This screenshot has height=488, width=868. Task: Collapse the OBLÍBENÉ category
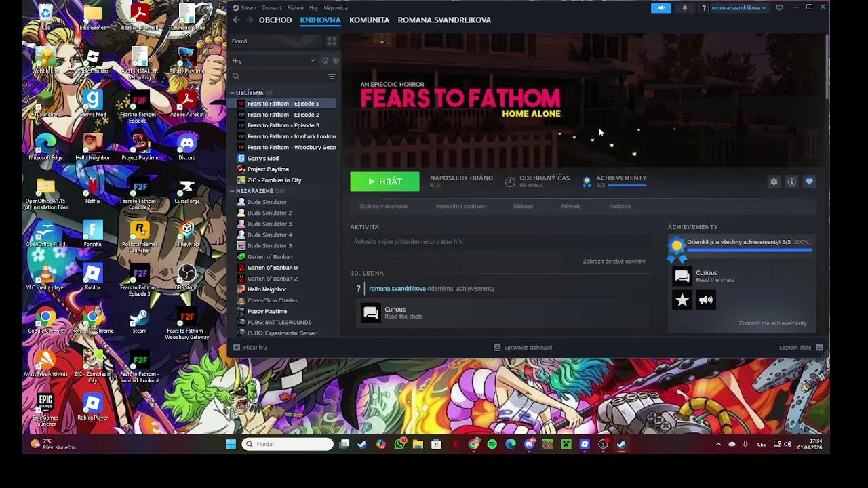[233, 93]
